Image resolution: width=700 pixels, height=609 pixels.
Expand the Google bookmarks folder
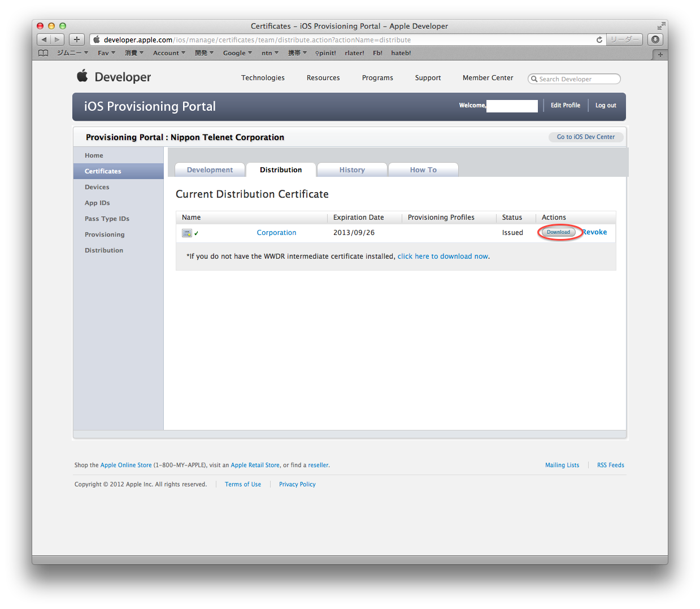237,53
